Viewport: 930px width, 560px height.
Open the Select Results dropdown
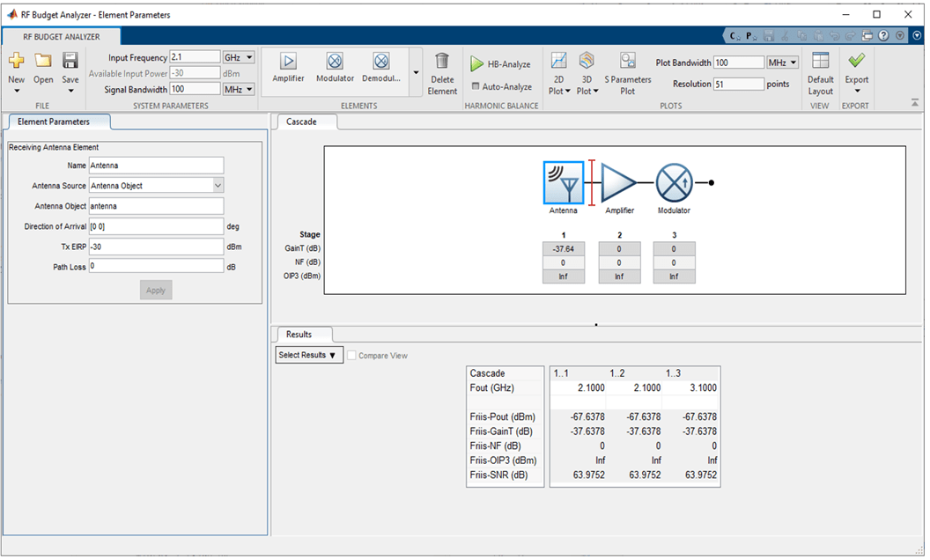[310, 355]
